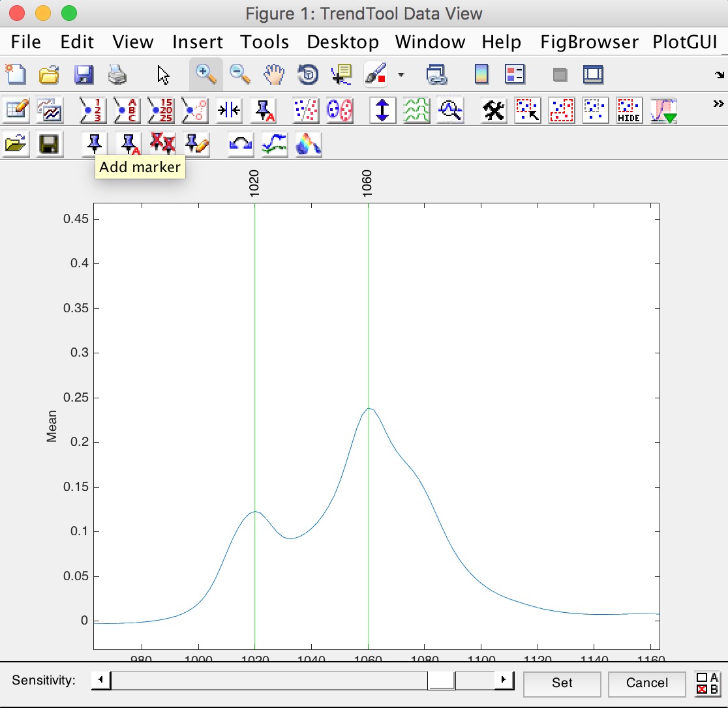Screen dimensions: 728x708
Task: Click the delete markers icon with red X's
Action: [x=162, y=143]
